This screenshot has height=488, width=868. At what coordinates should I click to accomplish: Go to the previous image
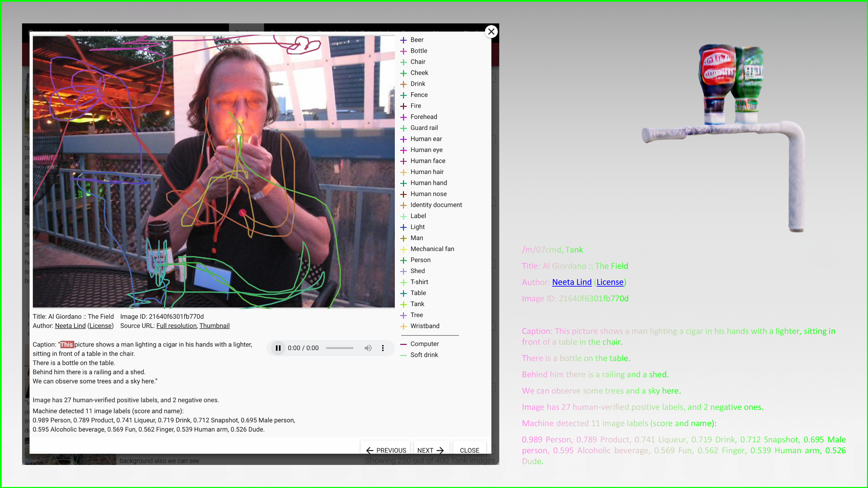point(386,450)
